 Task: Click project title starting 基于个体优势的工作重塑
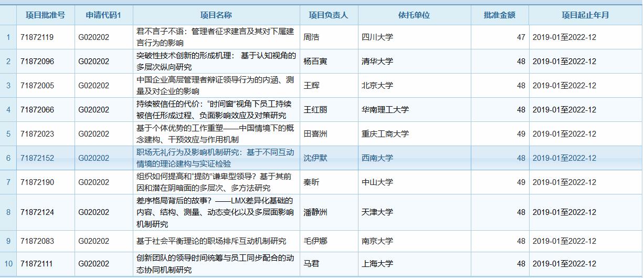point(215,134)
